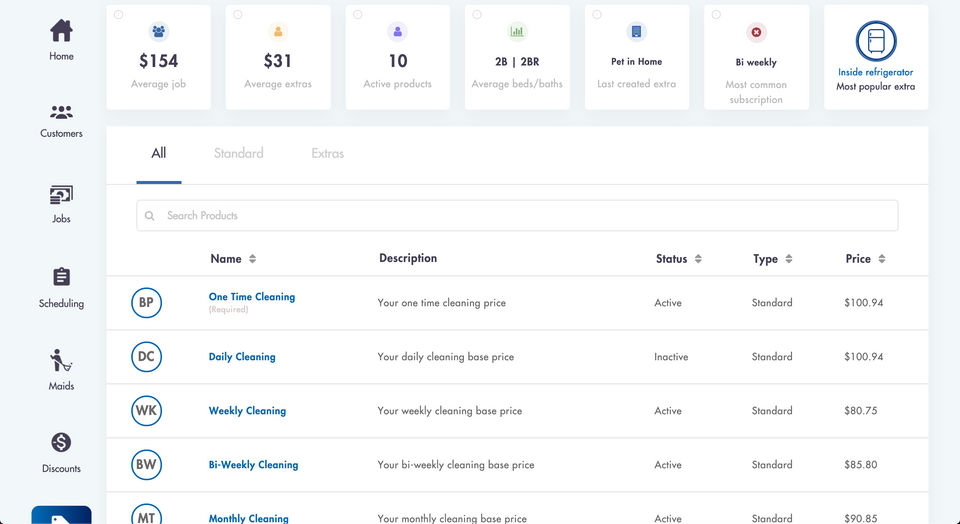
Task: Click the $80.75 price cell
Action: click(861, 411)
